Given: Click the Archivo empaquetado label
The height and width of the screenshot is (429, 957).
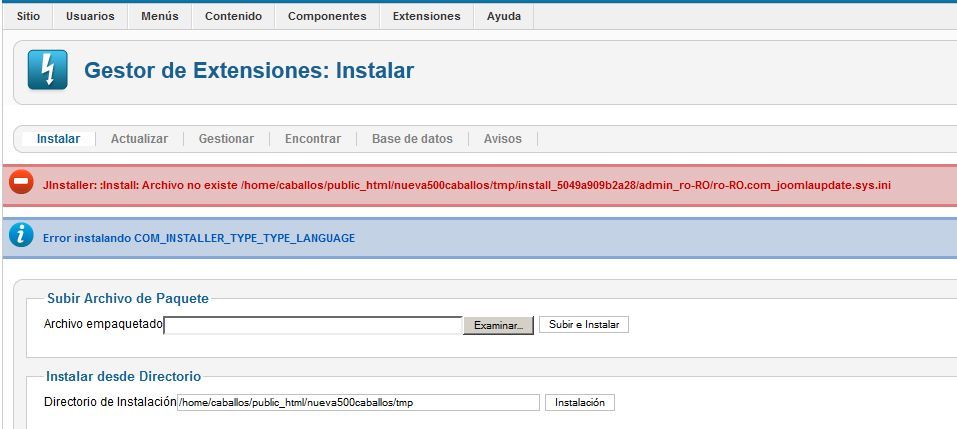Looking at the screenshot, I should [x=104, y=324].
